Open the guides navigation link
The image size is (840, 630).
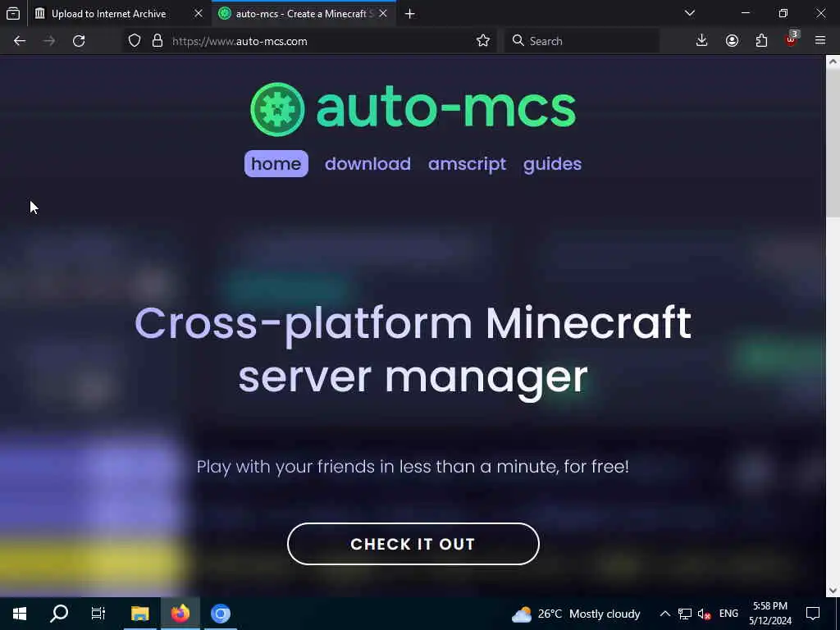tap(552, 163)
